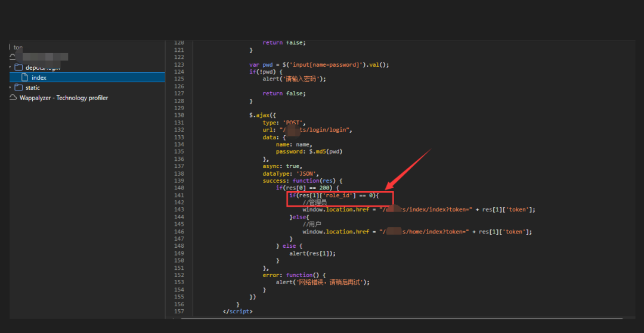Image resolution: width=644 pixels, height=333 pixels.
Task: Click the url line ending 'login/login",'
Action: tap(308, 130)
